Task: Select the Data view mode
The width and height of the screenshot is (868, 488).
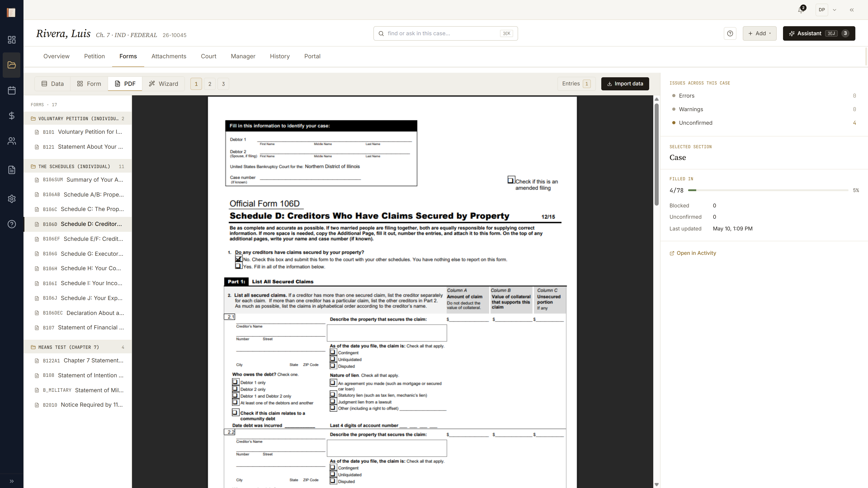Action: click(53, 84)
